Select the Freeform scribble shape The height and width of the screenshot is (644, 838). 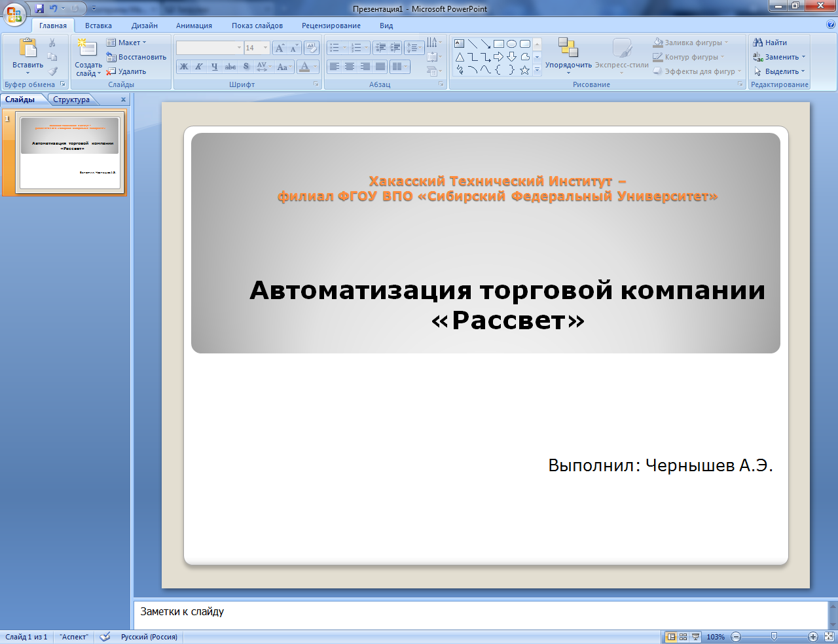[x=460, y=70]
